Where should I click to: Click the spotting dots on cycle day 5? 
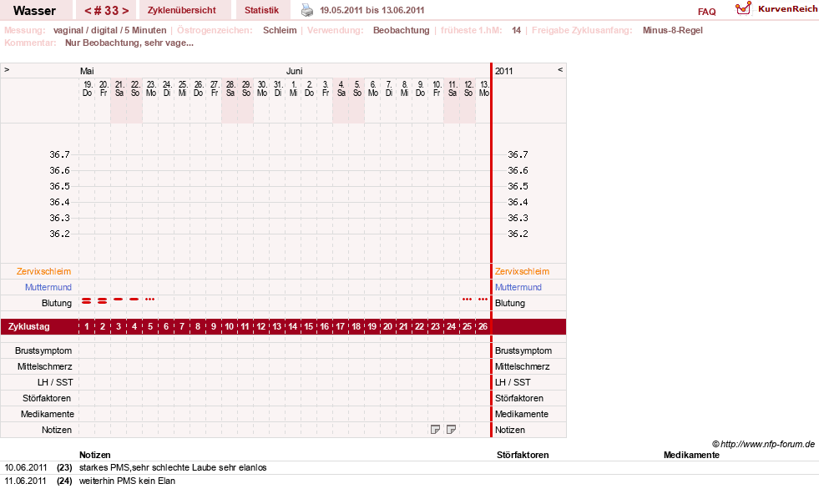coord(150,300)
